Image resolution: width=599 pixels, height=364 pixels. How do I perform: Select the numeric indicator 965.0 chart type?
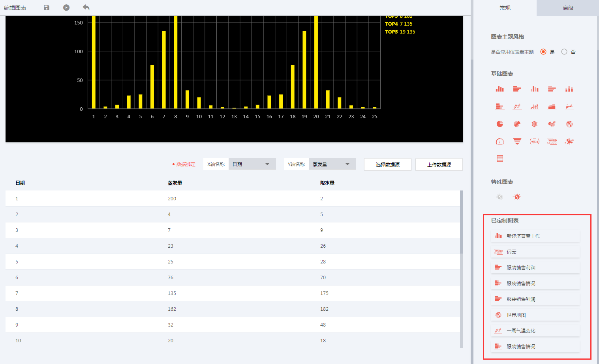tap(535, 141)
